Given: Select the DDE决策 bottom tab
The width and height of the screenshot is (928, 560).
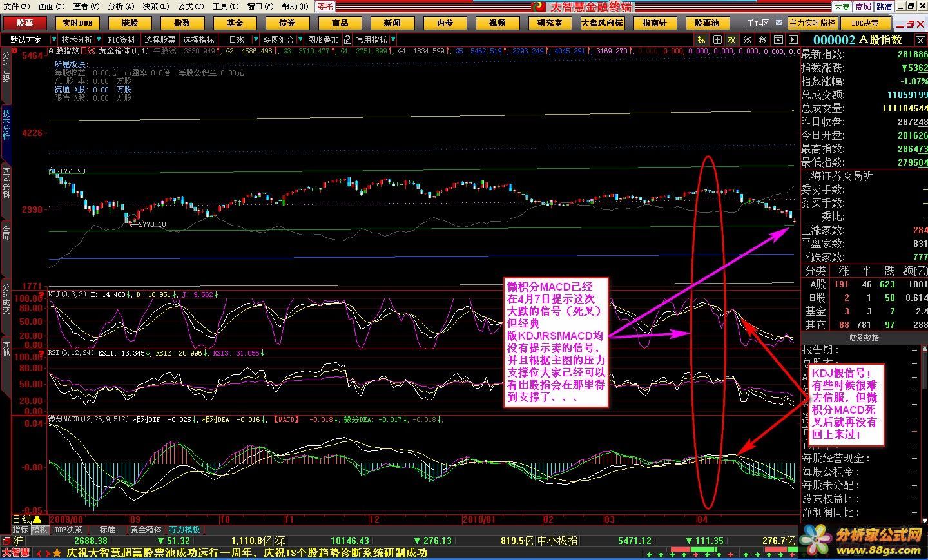Looking at the screenshot, I should (x=69, y=530).
